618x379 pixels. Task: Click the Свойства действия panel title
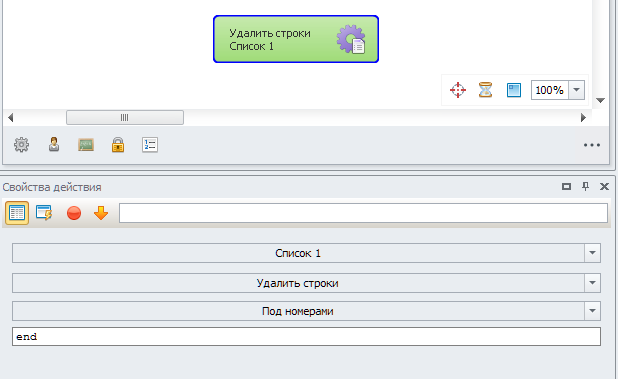[x=52, y=187]
